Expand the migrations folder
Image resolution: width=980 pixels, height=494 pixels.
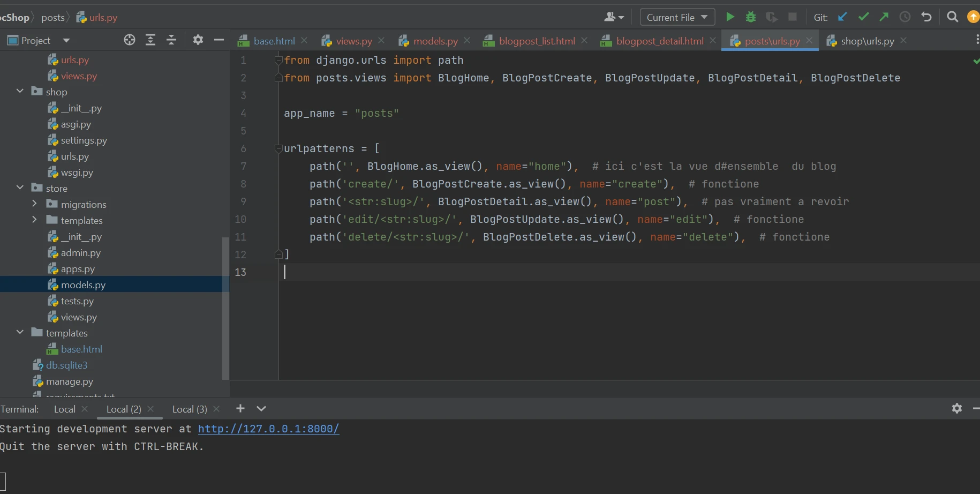[x=34, y=204]
